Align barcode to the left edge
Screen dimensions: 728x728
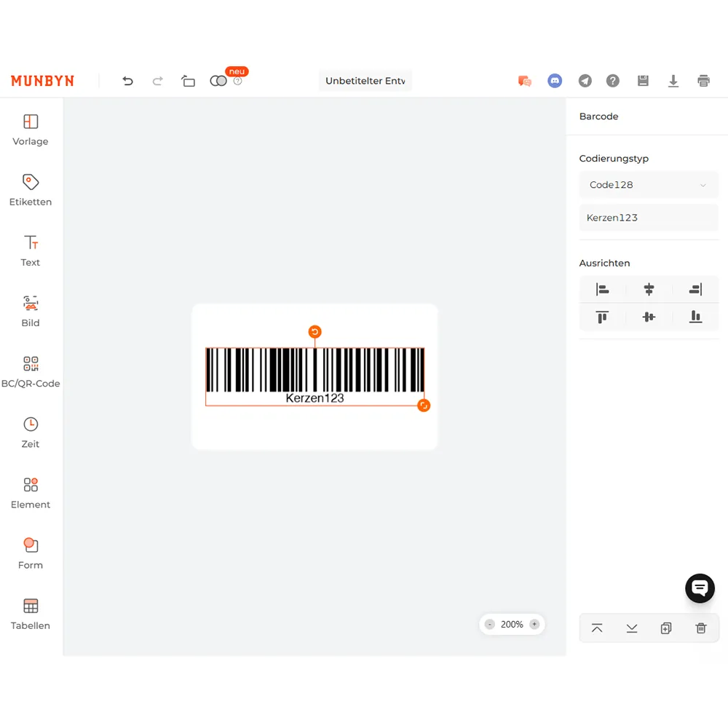click(x=602, y=290)
